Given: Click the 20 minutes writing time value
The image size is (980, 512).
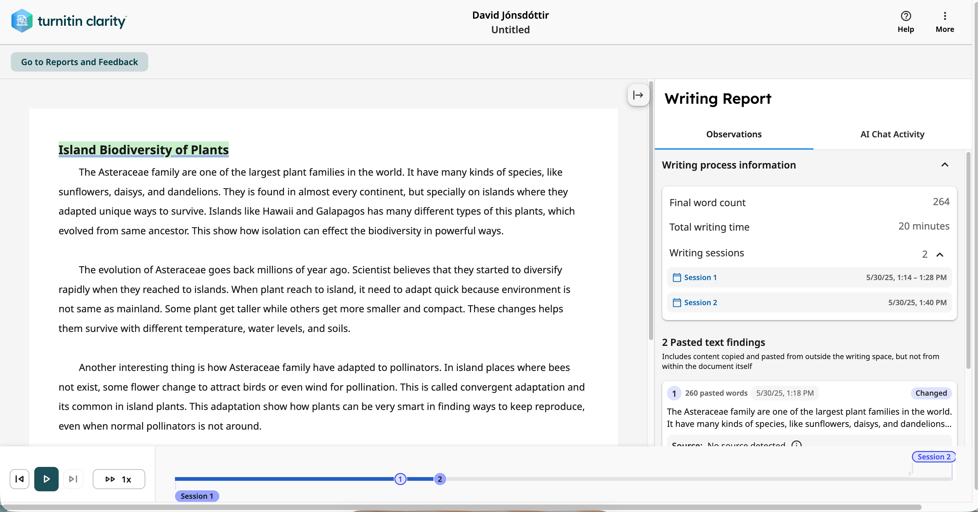Looking at the screenshot, I should pos(924,226).
